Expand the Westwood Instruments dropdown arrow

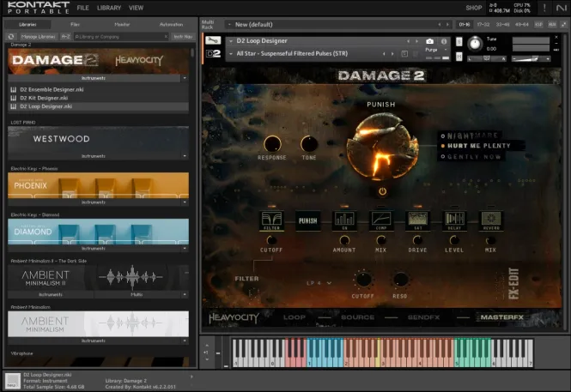coord(185,156)
